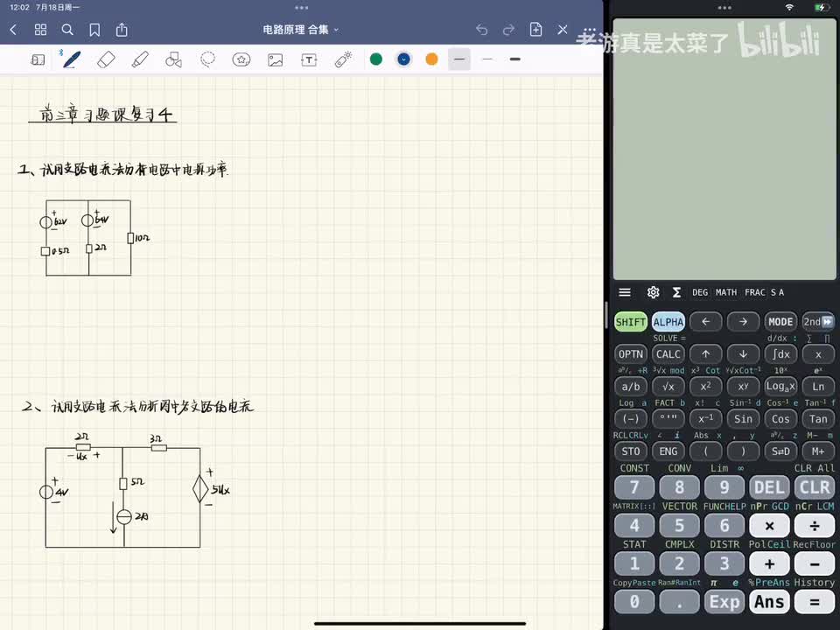Tap the calculator display area
This screenshot has width=840, height=630.
[724, 149]
